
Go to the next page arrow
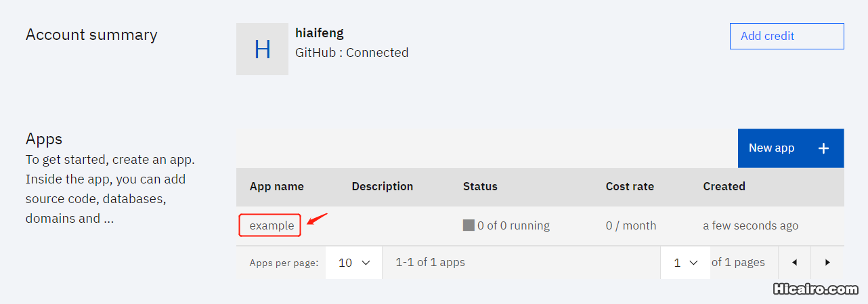pyautogui.click(x=827, y=262)
